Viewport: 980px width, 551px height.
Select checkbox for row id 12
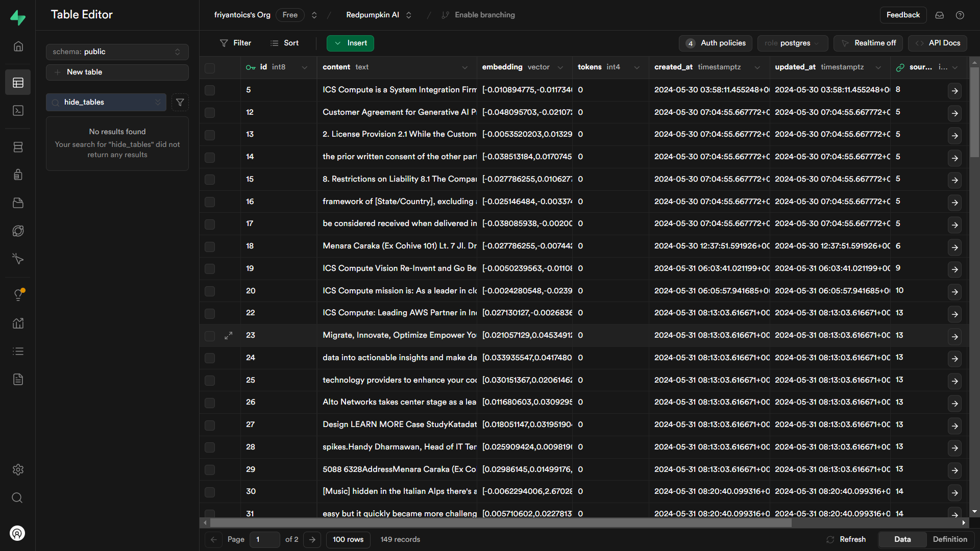tap(210, 113)
